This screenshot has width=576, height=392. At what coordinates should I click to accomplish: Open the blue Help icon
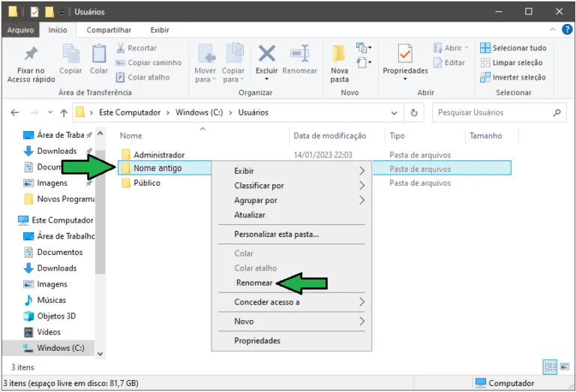point(567,29)
